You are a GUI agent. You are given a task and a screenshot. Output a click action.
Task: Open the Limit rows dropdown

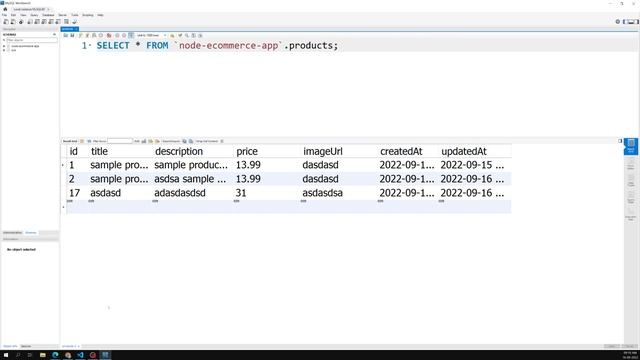coord(151,36)
